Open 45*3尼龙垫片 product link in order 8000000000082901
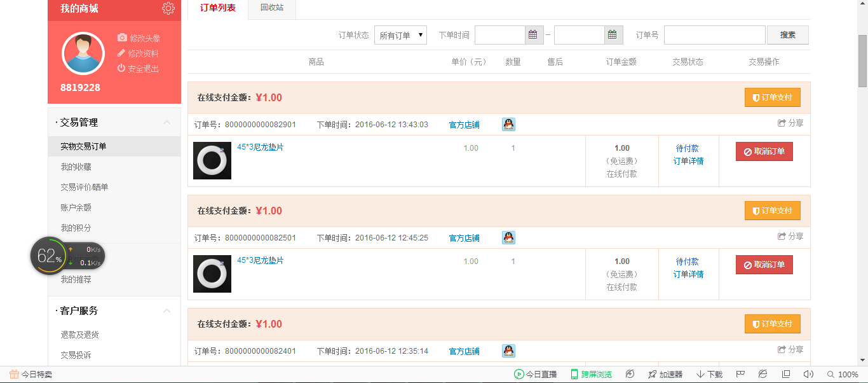The height and width of the screenshot is (383, 868). (x=261, y=147)
